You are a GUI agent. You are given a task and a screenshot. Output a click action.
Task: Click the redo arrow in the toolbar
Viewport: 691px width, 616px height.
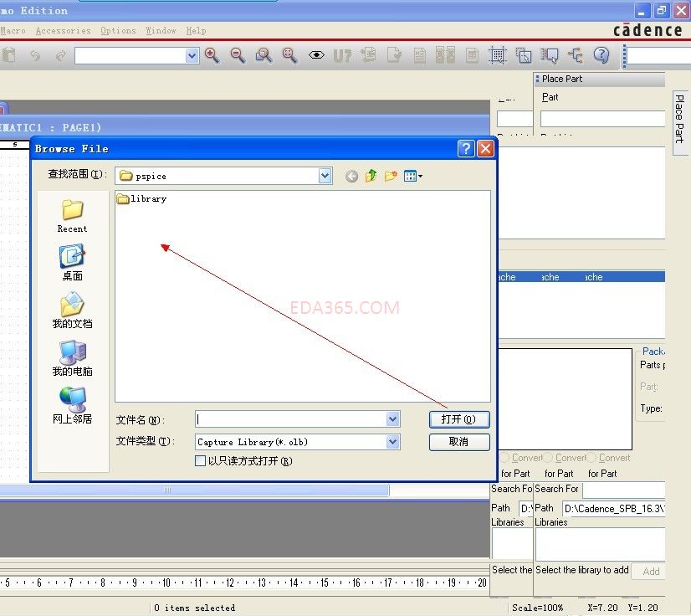pyautogui.click(x=61, y=55)
